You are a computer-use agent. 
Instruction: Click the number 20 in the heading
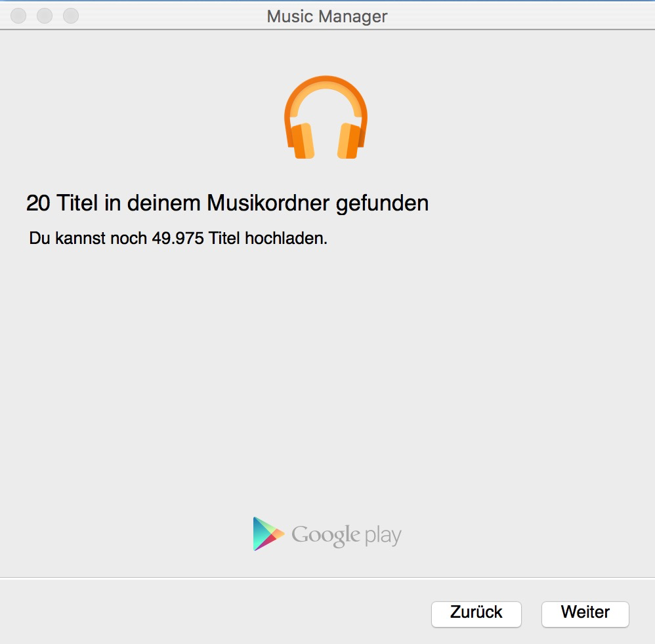(x=38, y=203)
